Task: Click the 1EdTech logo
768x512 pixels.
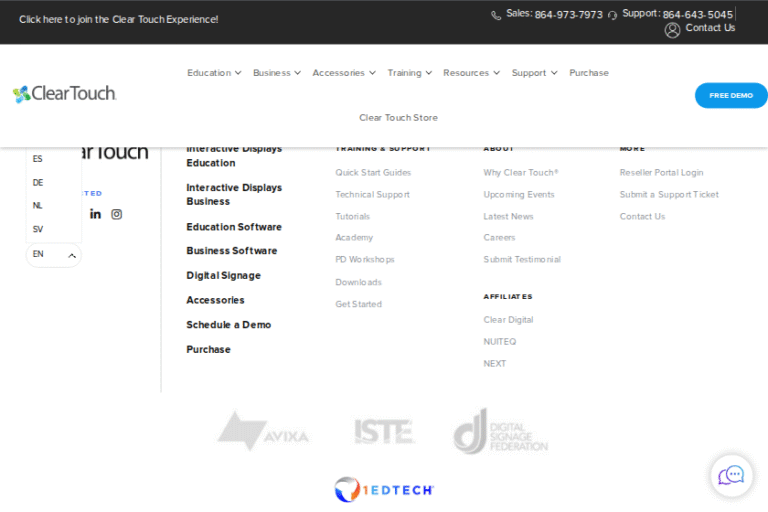Action: (384, 490)
